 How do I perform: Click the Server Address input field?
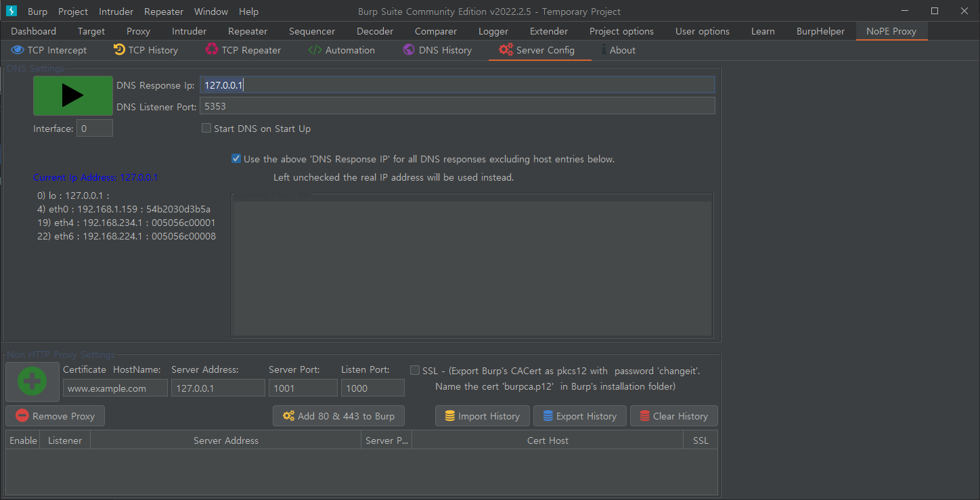click(218, 388)
